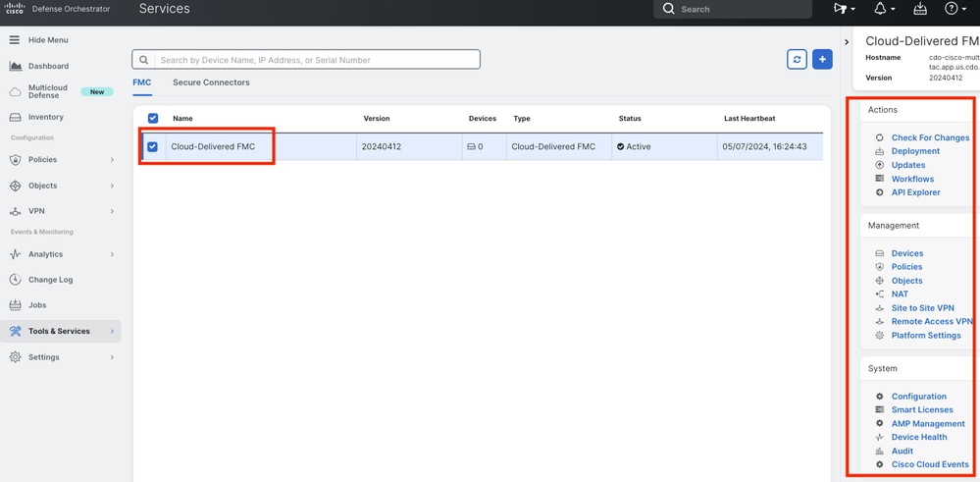Click the refresh services list icon

(x=797, y=59)
